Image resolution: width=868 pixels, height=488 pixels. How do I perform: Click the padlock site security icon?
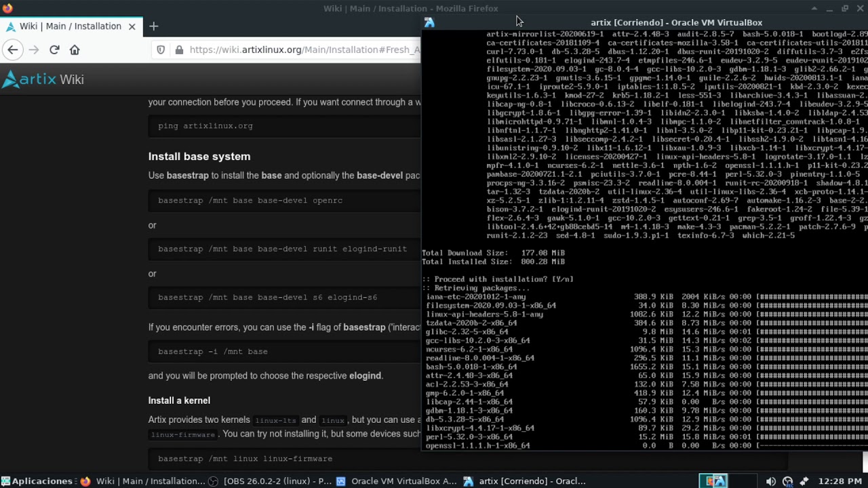[179, 49]
